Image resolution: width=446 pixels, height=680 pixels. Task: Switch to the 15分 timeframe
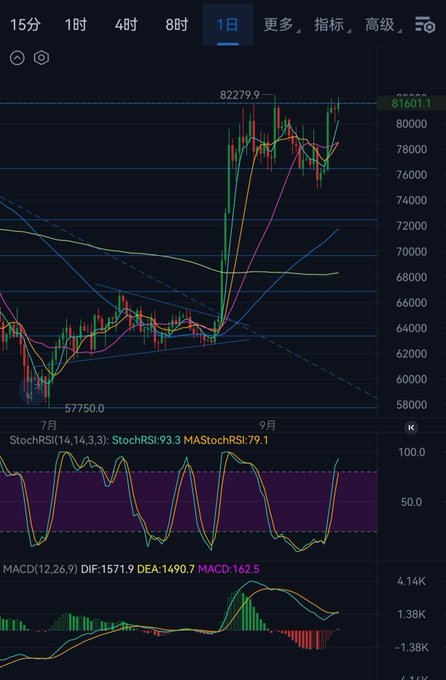tap(25, 25)
